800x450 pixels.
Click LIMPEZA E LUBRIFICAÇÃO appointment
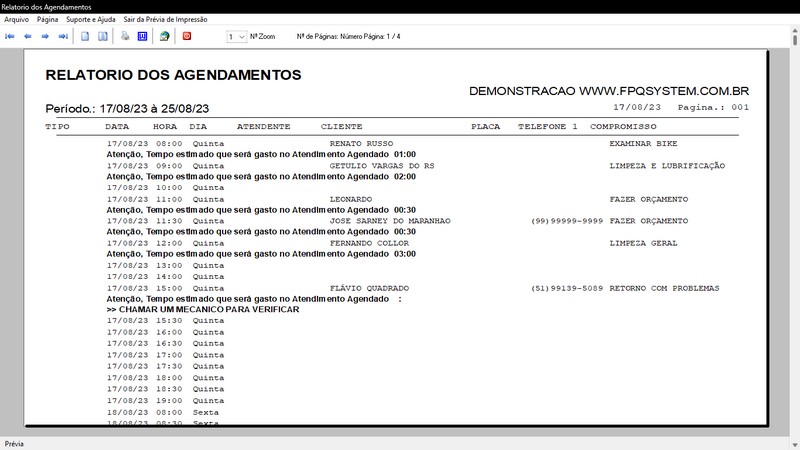point(667,166)
